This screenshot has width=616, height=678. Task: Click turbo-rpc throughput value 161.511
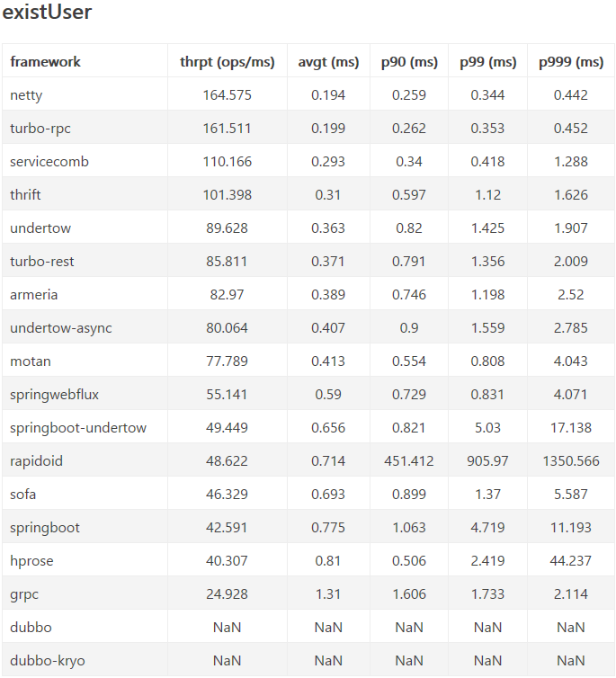tap(228, 129)
